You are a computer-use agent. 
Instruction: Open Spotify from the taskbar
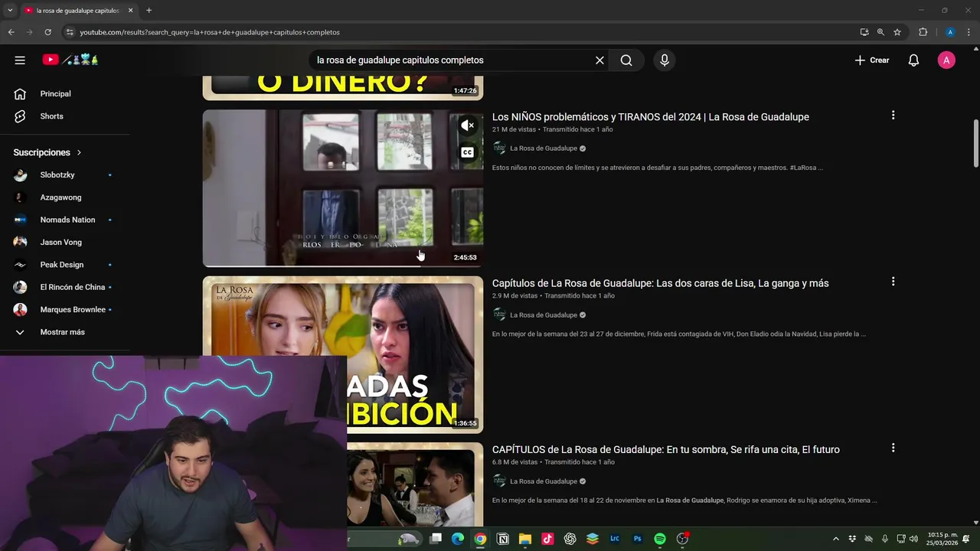pos(660,539)
